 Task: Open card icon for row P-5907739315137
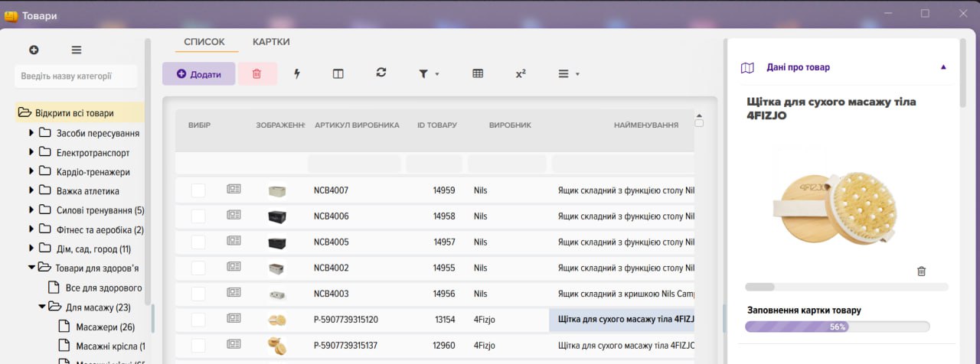(x=234, y=344)
